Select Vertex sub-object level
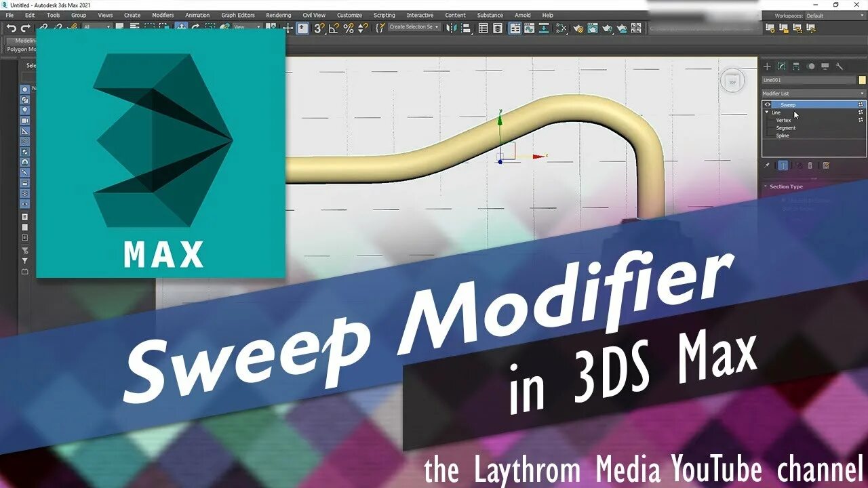Image resolution: width=868 pixels, height=488 pixels. click(783, 120)
